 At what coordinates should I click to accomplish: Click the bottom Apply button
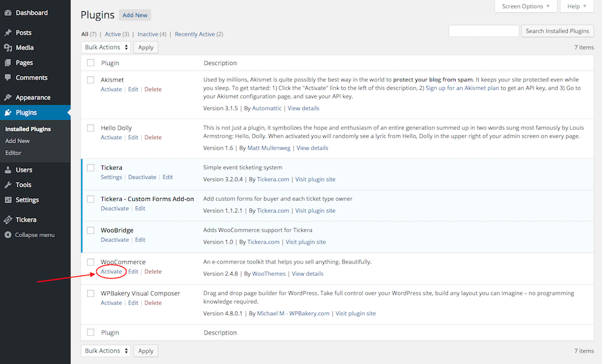146,350
